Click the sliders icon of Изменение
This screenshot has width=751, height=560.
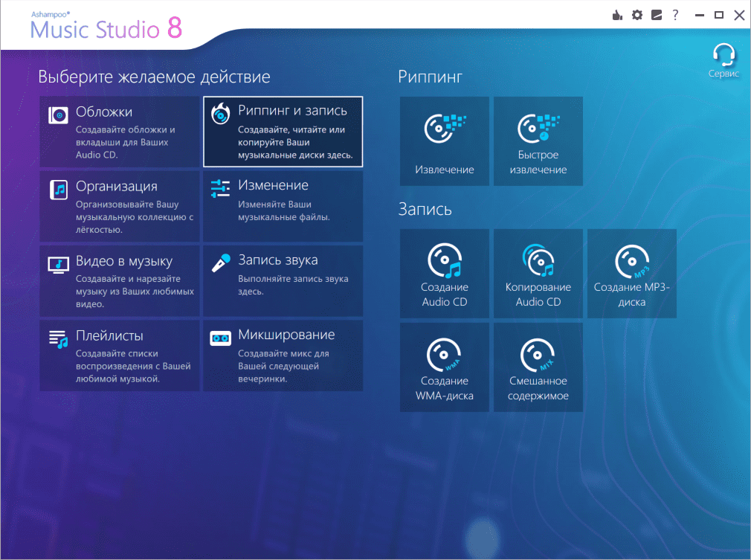220,188
